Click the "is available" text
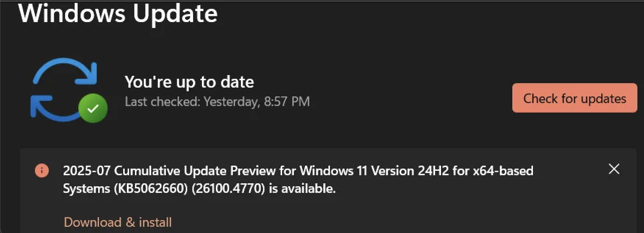The width and height of the screenshot is (644, 233). pyautogui.click(x=302, y=188)
